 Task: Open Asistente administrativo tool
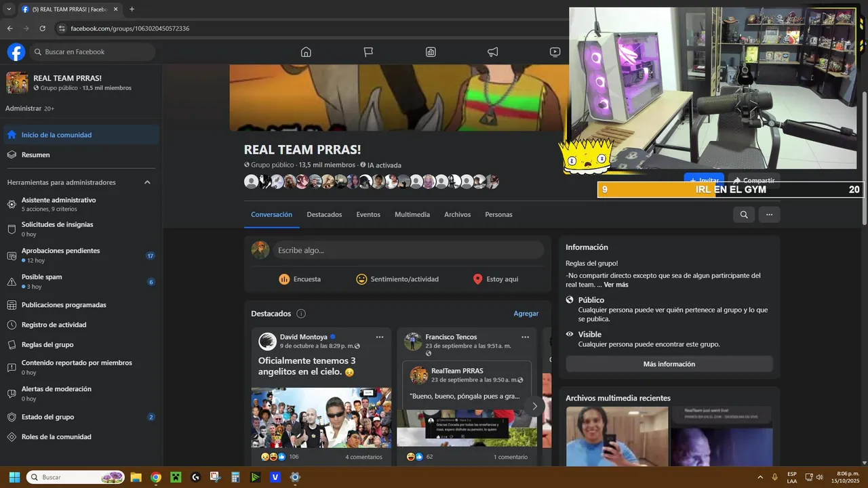point(81,204)
